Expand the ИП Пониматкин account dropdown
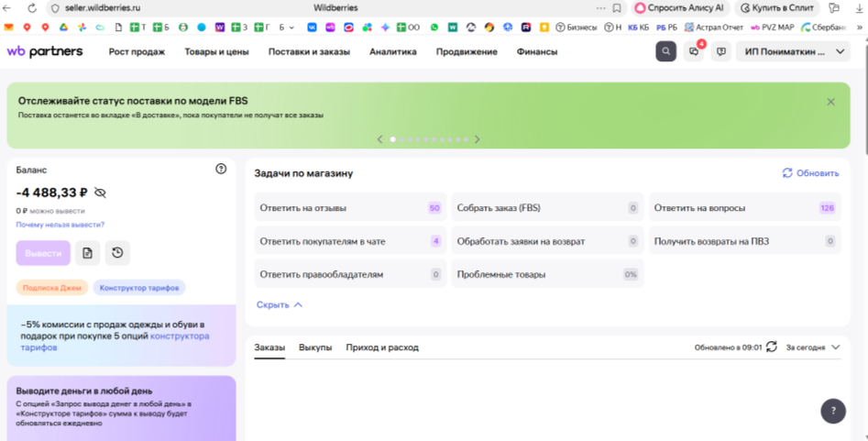 pyautogui.click(x=793, y=51)
